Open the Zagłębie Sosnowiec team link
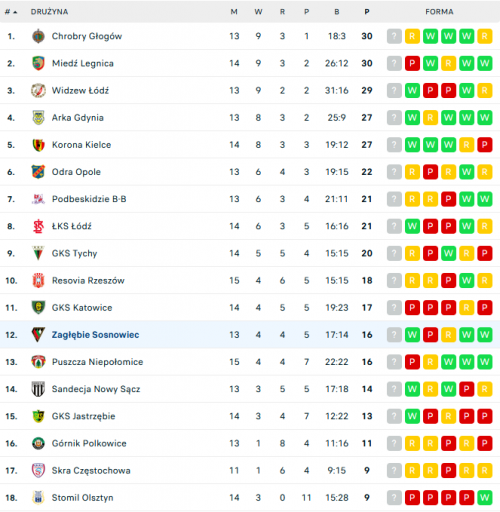Viewport: 500px width, 512px height. coord(95,335)
